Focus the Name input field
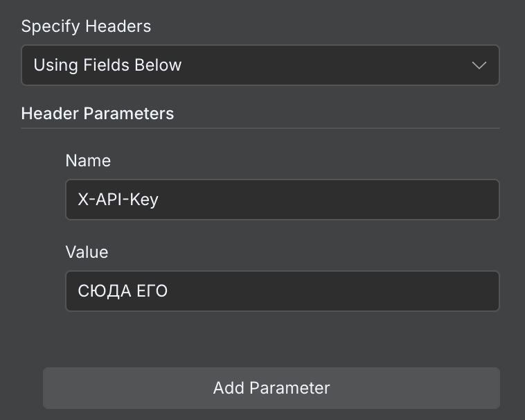 coord(282,200)
